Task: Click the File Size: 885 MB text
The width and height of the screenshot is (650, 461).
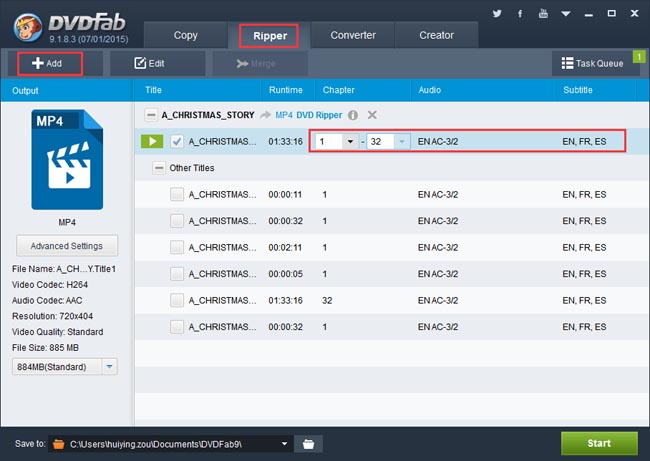Action: 45,348
